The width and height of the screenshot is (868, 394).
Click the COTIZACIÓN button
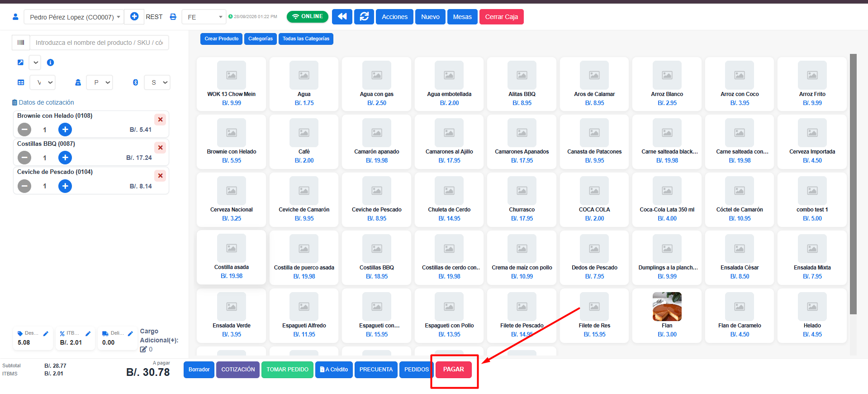(x=238, y=370)
